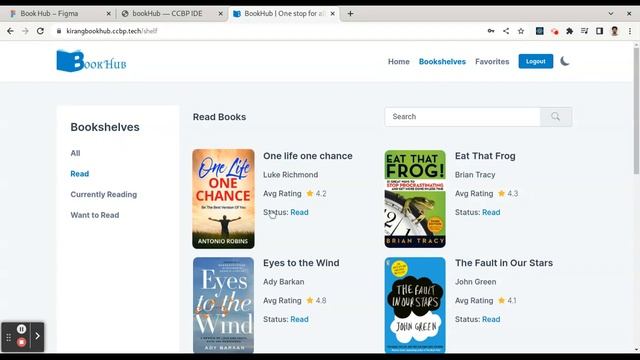Open the media control playlist icon
This screenshot has height=360, width=640.
pos(584,31)
